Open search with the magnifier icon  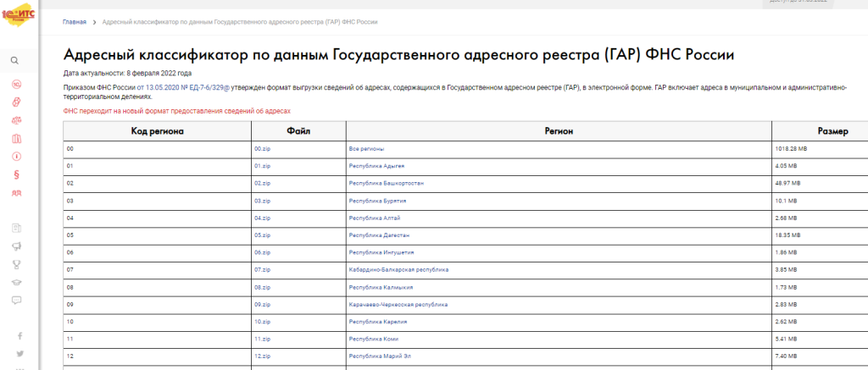[x=15, y=60]
